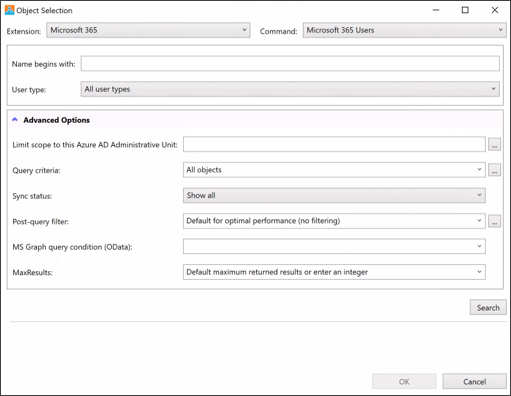Open the Query criteria dropdown
This screenshot has height=396, width=511.
(x=334, y=170)
